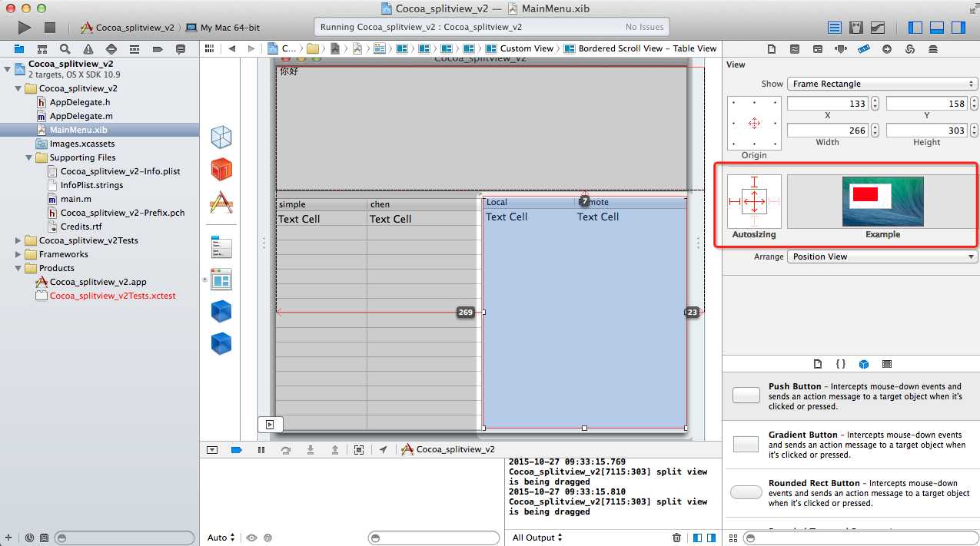This screenshot has height=546, width=980.
Task: Show the Connections inspector
Action: pyautogui.click(x=887, y=48)
